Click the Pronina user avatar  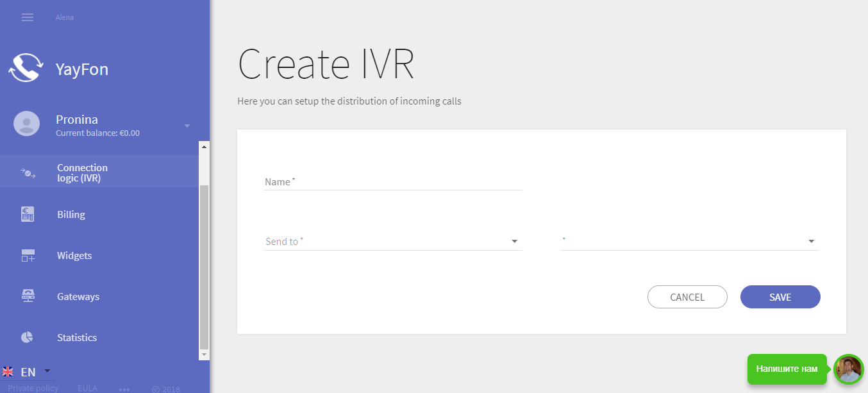[27, 124]
